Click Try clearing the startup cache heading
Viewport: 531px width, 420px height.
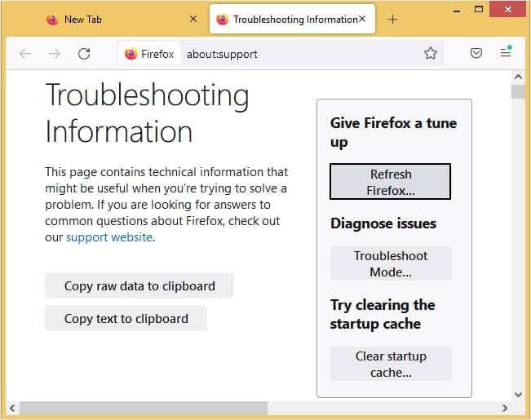pyautogui.click(x=383, y=314)
